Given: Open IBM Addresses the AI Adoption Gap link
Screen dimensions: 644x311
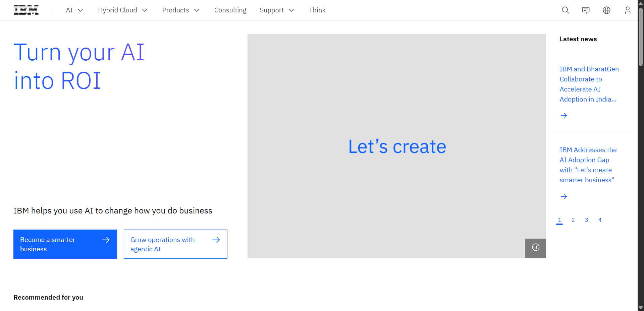Looking at the screenshot, I should (588, 165).
